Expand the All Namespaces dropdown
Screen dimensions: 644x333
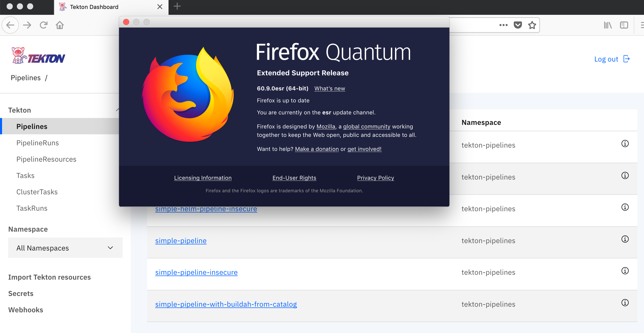tap(65, 248)
